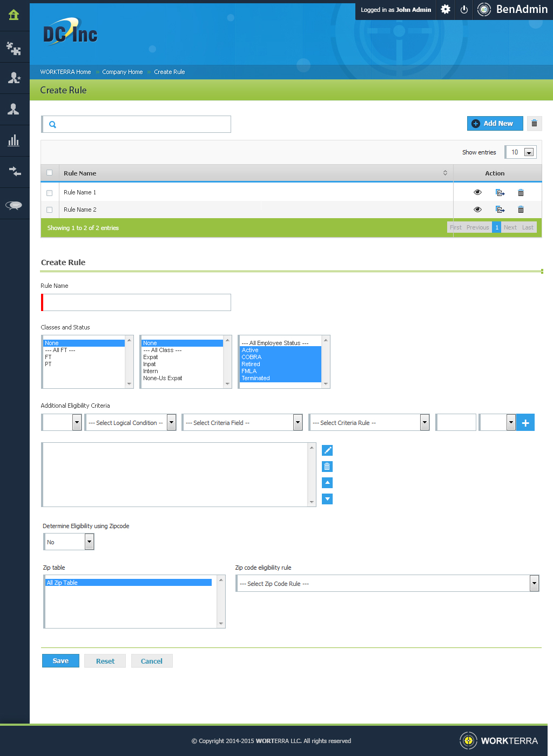Click the Add New button
The image size is (553, 756).
click(495, 124)
